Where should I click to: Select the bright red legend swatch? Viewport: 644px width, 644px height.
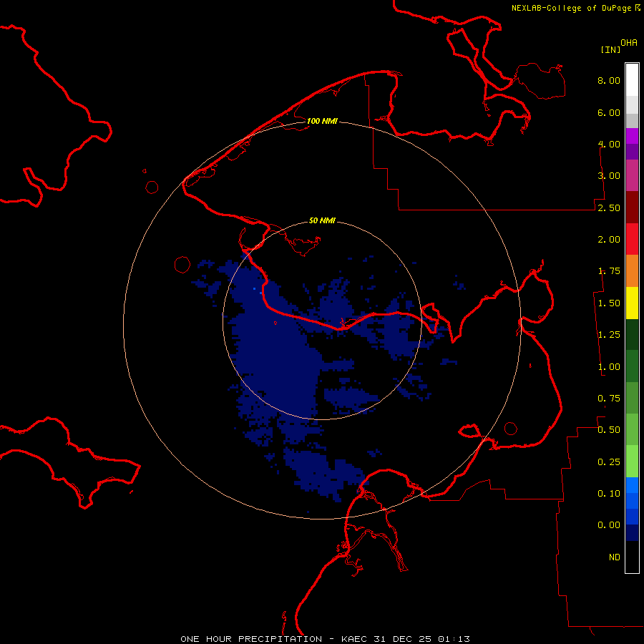coord(632,239)
